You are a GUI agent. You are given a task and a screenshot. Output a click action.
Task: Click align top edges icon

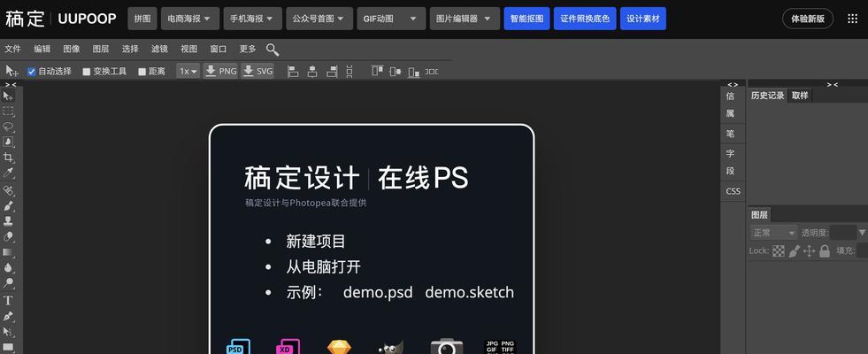click(x=378, y=71)
